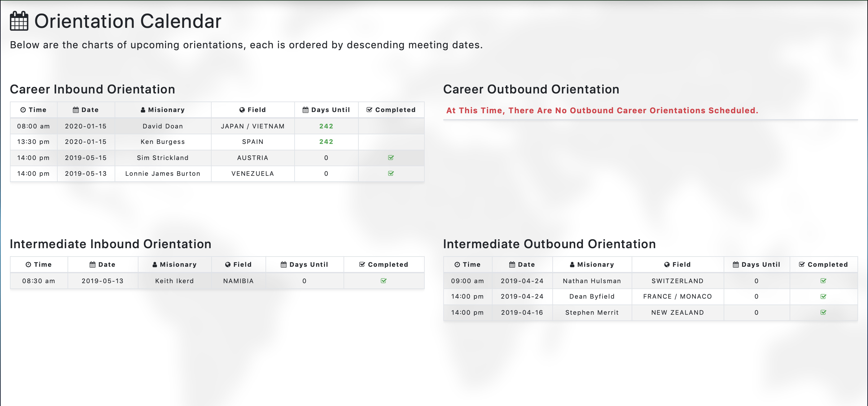The height and width of the screenshot is (406, 868).
Task: Click check icon in Intermediate Outbound Completed header
Action: pos(802,265)
